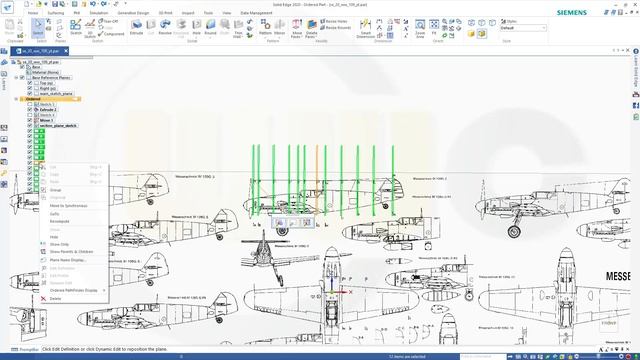
Task: Open the Solid Edge application button
Action: click(x=7, y=7)
